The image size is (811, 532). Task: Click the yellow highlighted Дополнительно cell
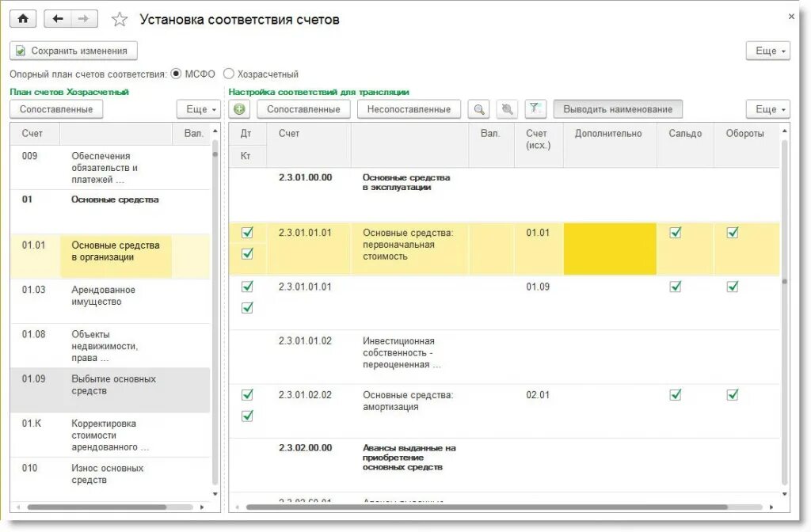click(x=608, y=245)
